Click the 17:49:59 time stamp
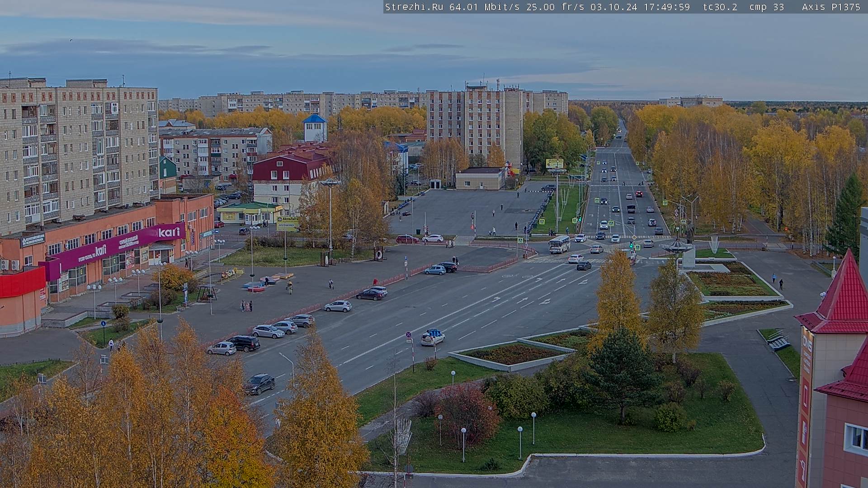Image resolution: width=868 pixels, height=488 pixels. click(666, 7)
